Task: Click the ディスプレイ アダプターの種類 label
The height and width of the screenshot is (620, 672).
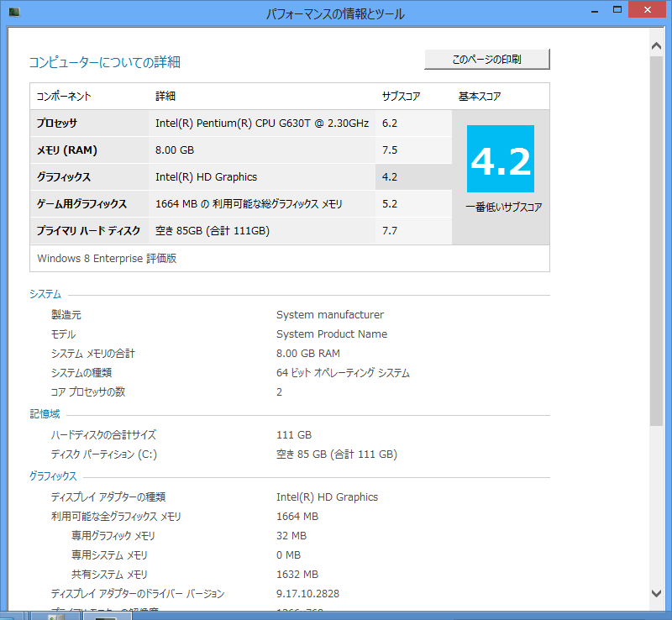Action: (108, 497)
